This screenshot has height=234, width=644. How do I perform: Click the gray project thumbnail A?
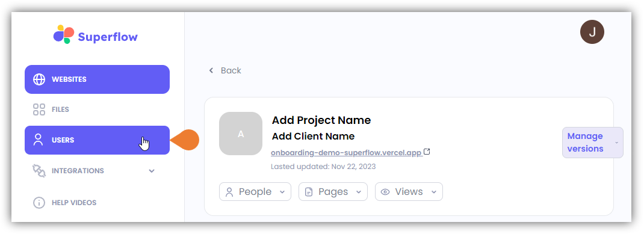click(241, 134)
